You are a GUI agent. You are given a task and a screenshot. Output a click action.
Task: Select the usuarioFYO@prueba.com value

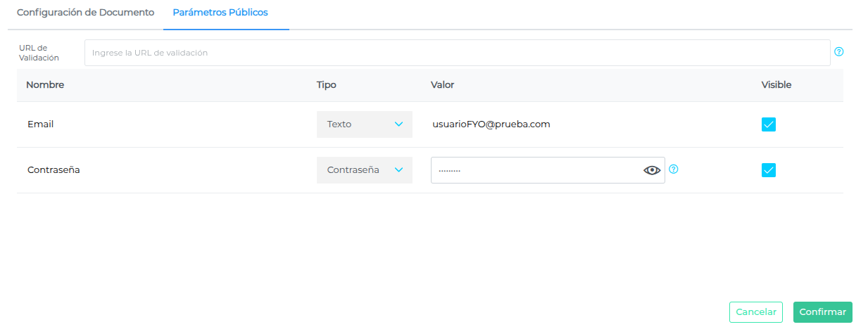coord(491,124)
